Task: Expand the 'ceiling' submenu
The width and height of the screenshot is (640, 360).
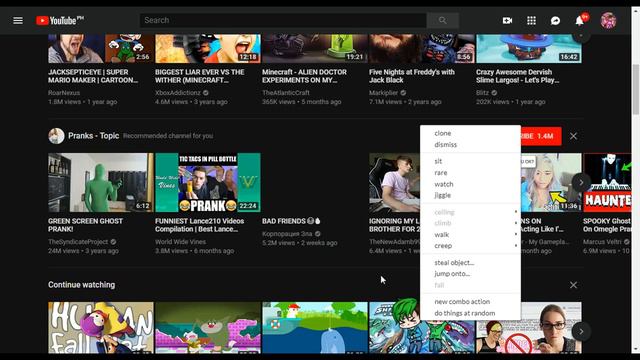Action: pos(470,212)
